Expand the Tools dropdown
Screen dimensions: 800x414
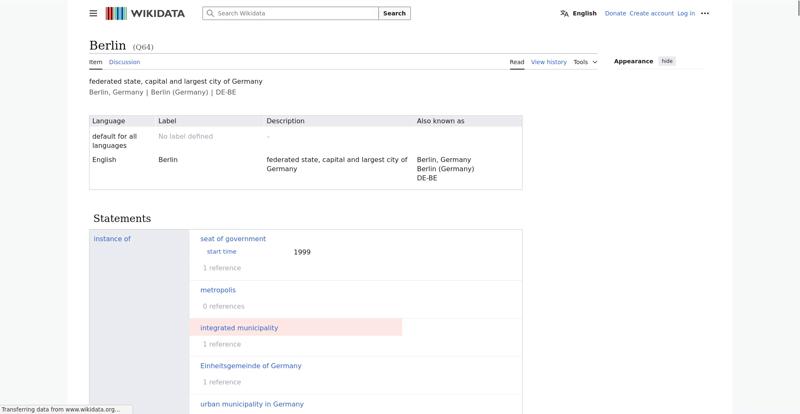click(585, 62)
